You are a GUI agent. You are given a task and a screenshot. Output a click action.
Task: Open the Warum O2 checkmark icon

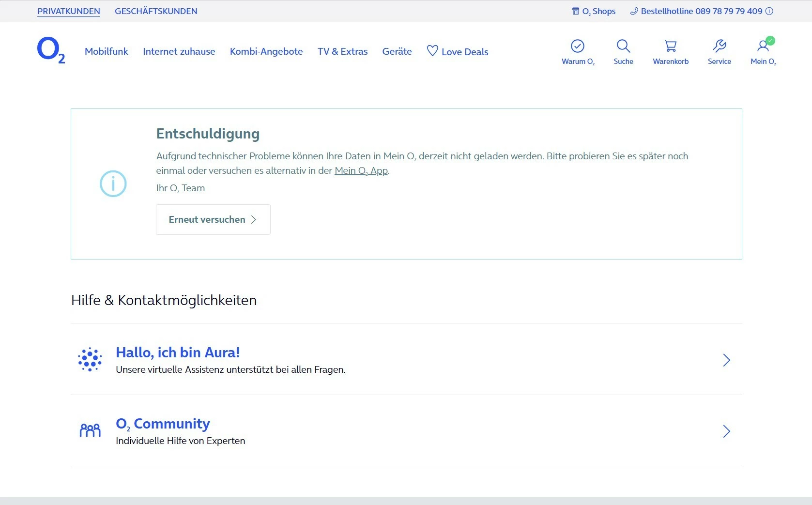[578, 46]
